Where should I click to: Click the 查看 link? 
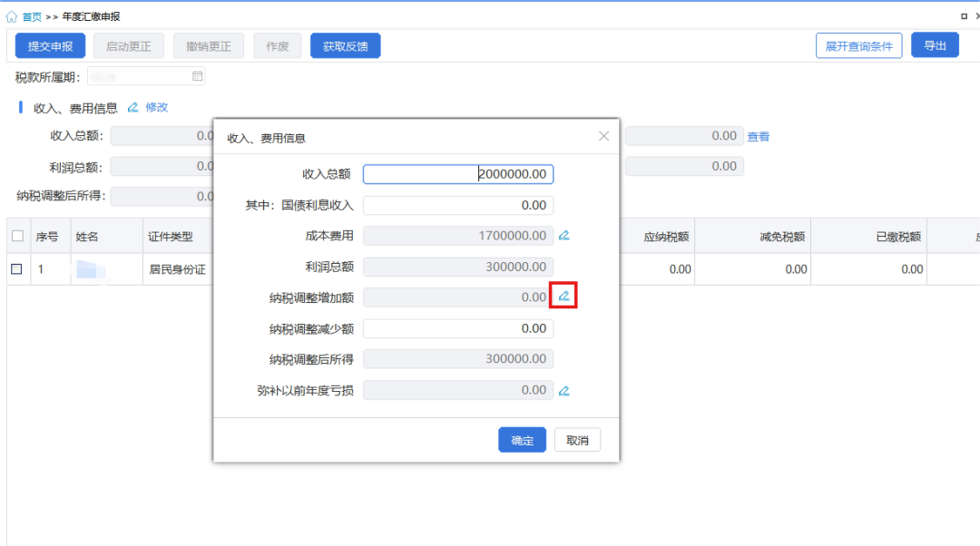coord(758,137)
